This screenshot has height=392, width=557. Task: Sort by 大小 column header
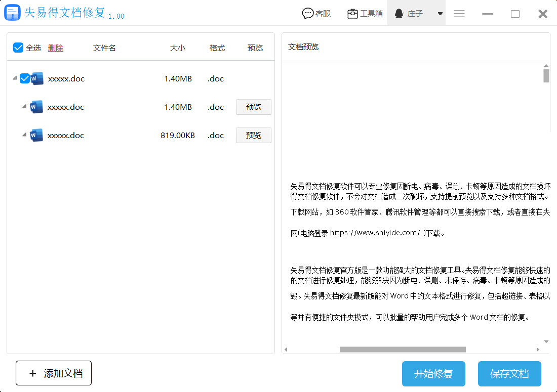[177, 48]
